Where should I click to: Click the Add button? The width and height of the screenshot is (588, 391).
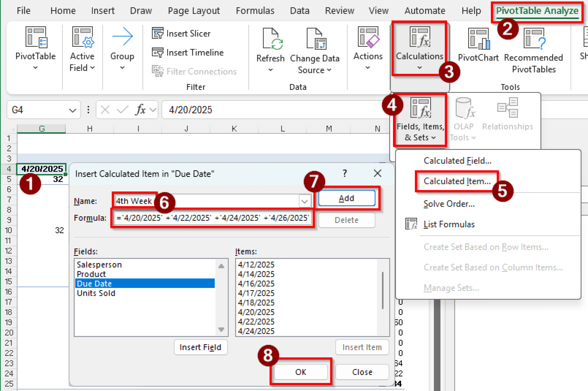(x=346, y=198)
